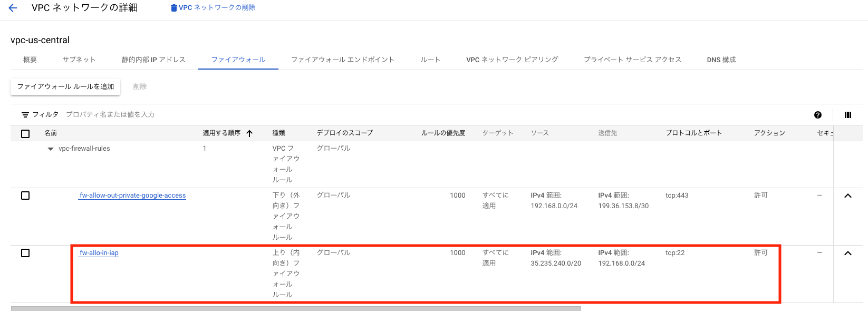Open the fw-allo-in-iap rule link
The image size is (868, 322).
coord(99,253)
